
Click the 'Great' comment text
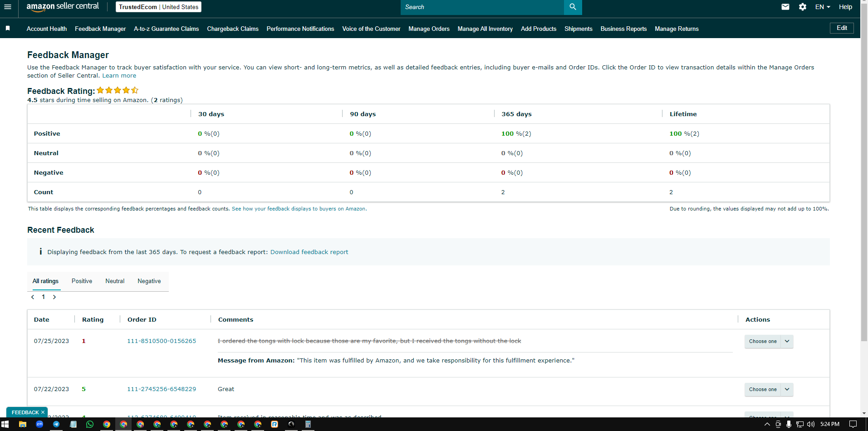(x=226, y=389)
